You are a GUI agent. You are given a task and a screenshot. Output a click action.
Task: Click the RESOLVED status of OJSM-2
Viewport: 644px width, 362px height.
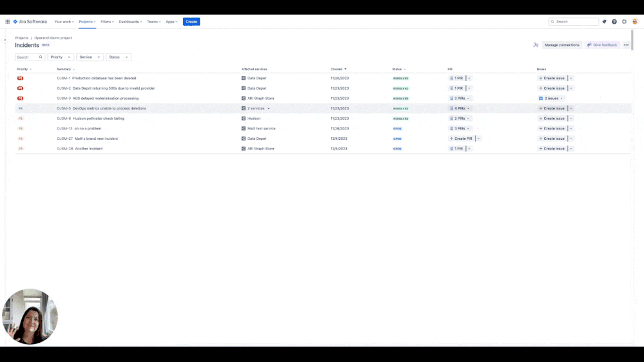pos(400,88)
